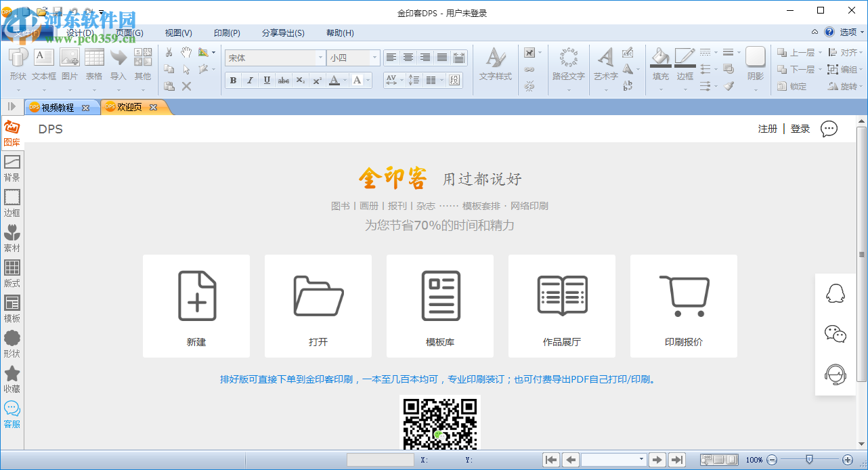This screenshot has height=470, width=868.
Task: Insert a 文本框 text box from toolbar
Action: (x=44, y=64)
